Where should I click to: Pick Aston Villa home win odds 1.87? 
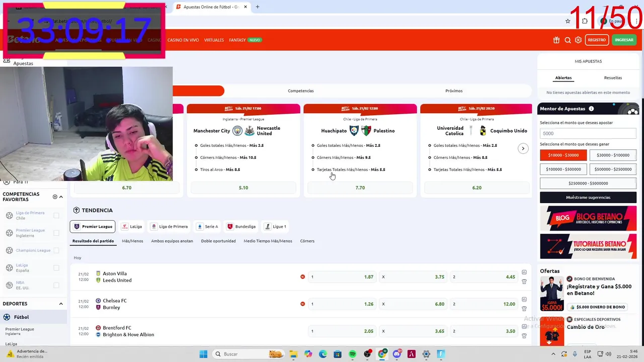[x=343, y=277]
